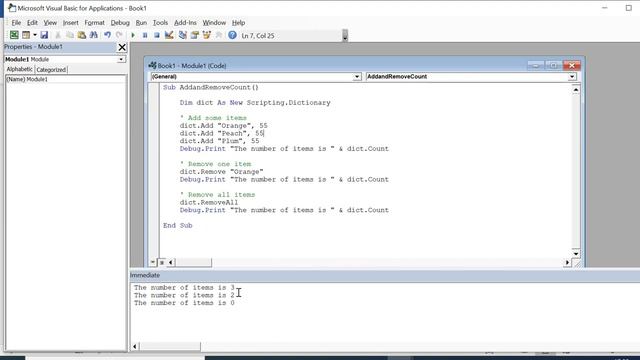Switch to the Alphabetic properties tab
The width and height of the screenshot is (640, 360).
coord(19,69)
